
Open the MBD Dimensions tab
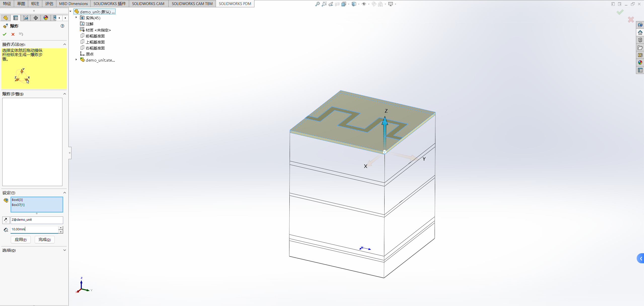click(73, 4)
